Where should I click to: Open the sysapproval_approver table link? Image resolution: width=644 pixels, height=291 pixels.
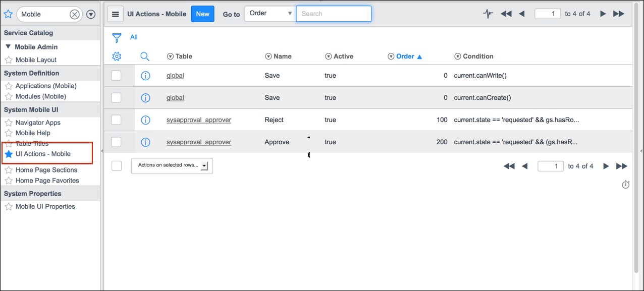coord(199,120)
